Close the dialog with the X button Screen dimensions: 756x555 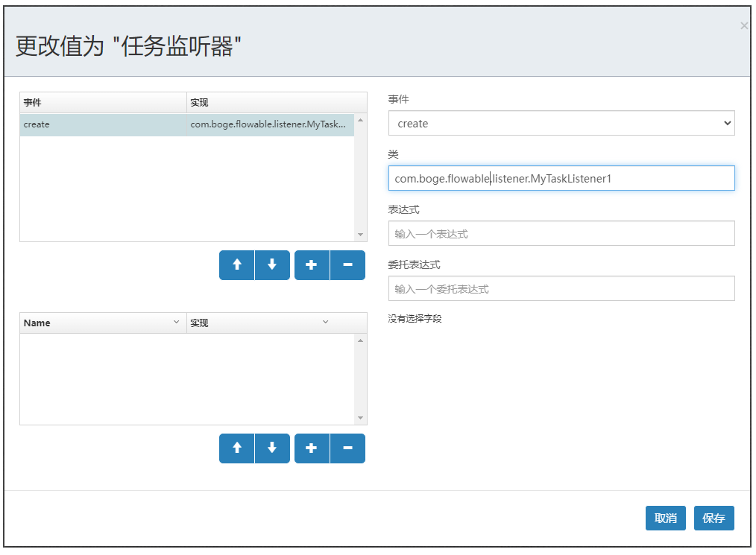(x=743, y=26)
